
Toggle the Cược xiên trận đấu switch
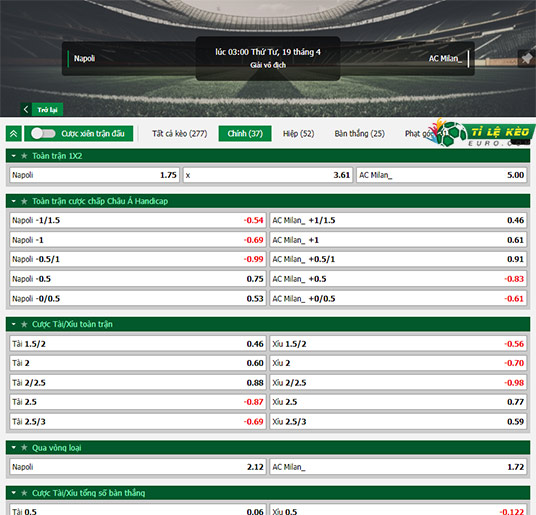(43, 134)
